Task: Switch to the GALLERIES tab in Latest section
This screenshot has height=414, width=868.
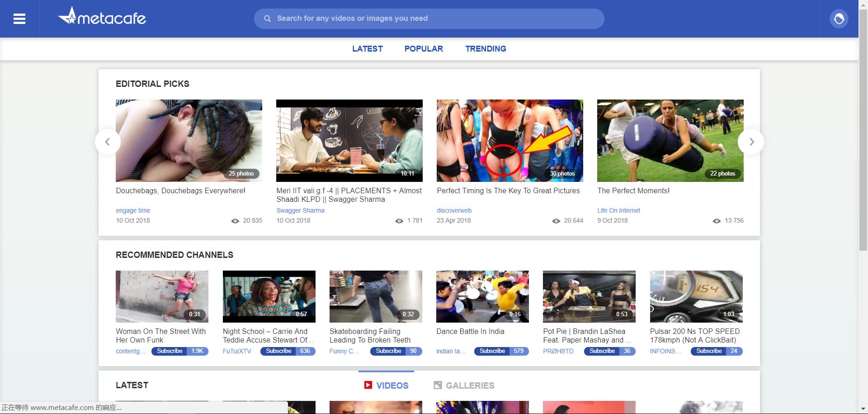Action: (x=470, y=385)
